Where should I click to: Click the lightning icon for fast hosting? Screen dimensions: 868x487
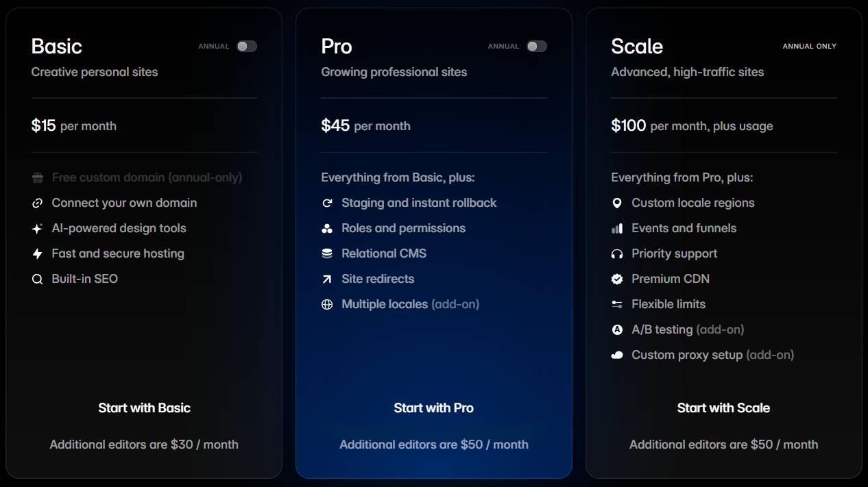pyautogui.click(x=37, y=253)
